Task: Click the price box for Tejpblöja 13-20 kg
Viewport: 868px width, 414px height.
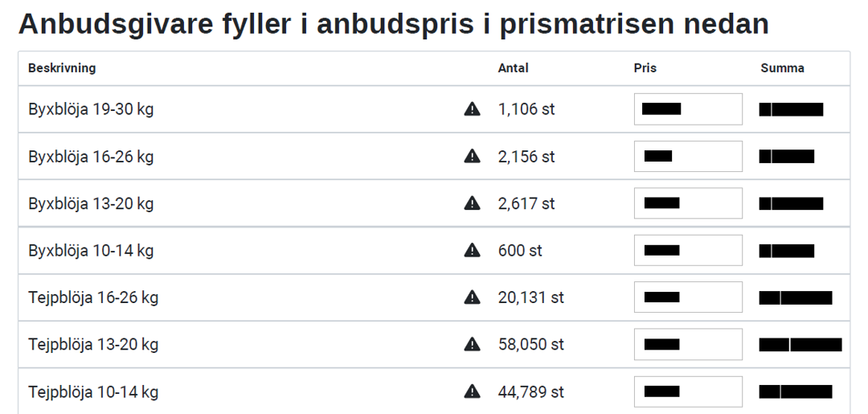Action: click(688, 344)
